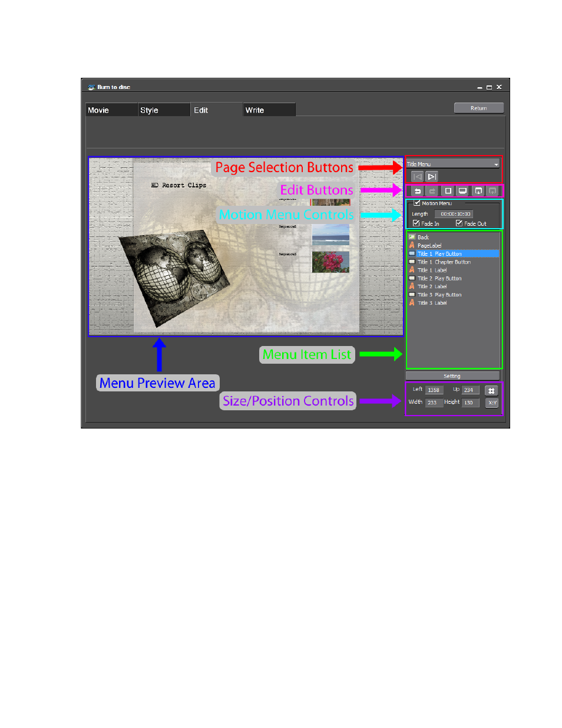This screenshot has height=728, width=562.
Task: Toggle the Fade Out checkbox
Action: click(459, 223)
